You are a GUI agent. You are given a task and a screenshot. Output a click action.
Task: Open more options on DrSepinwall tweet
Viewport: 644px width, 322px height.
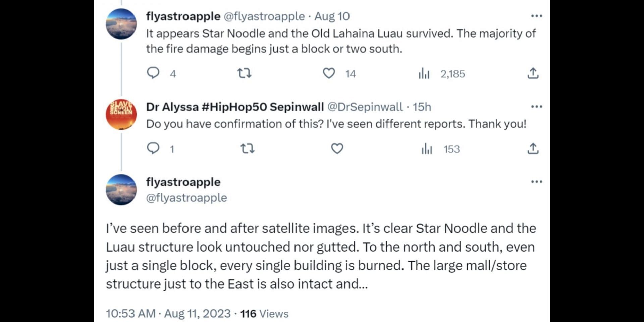click(x=536, y=107)
